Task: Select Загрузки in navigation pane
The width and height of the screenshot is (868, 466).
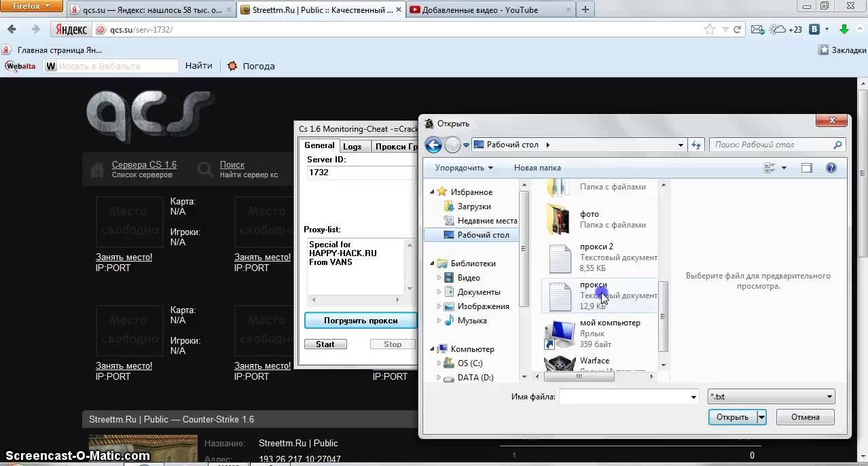Action: 474,207
